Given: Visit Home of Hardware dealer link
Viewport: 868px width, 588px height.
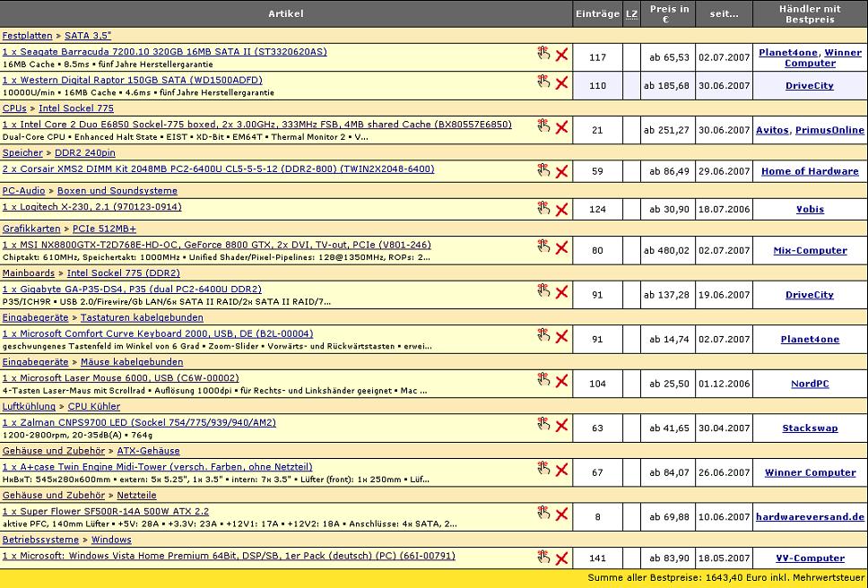Looking at the screenshot, I should pyautogui.click(x=810, y=171).
